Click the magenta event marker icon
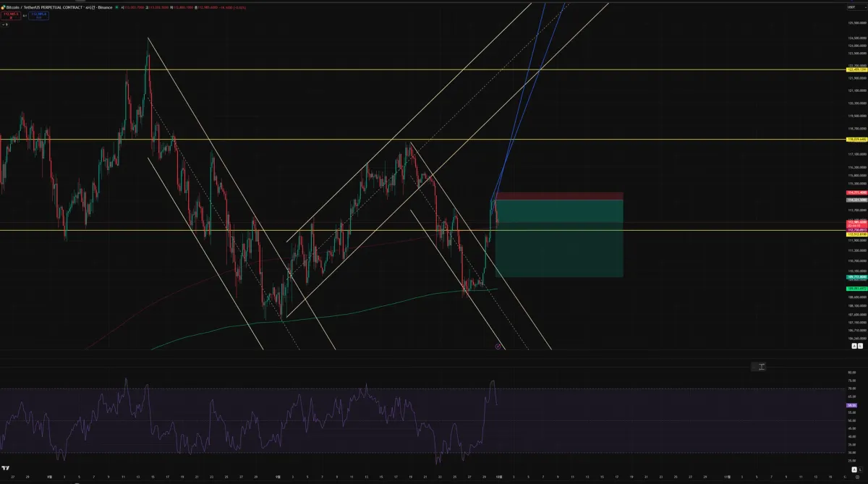 pyautogui.click(x=498, y=347)
